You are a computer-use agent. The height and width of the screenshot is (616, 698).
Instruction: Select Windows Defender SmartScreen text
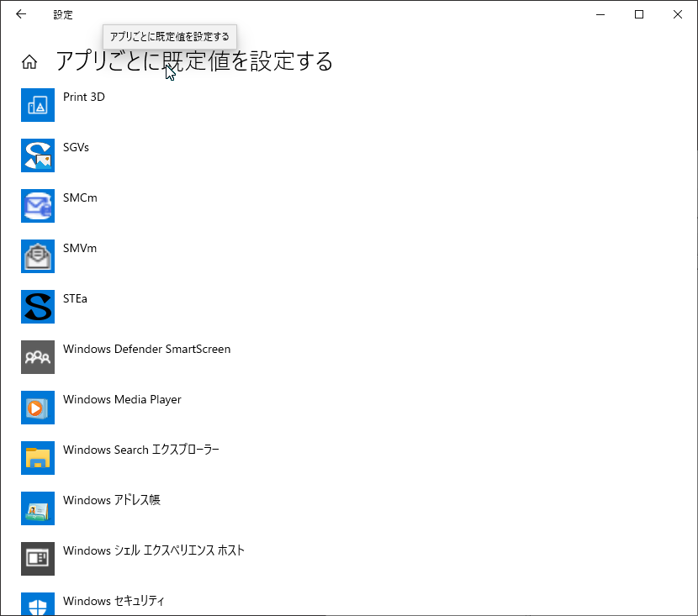click(146, 349)
